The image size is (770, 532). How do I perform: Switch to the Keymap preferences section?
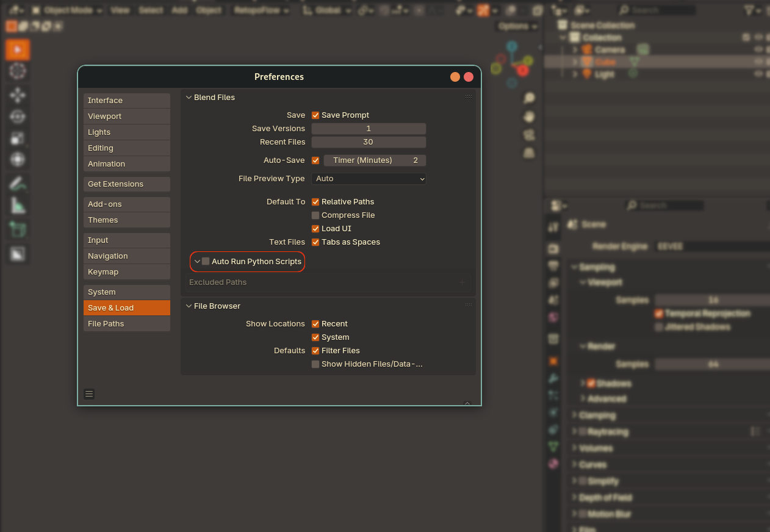126,271
